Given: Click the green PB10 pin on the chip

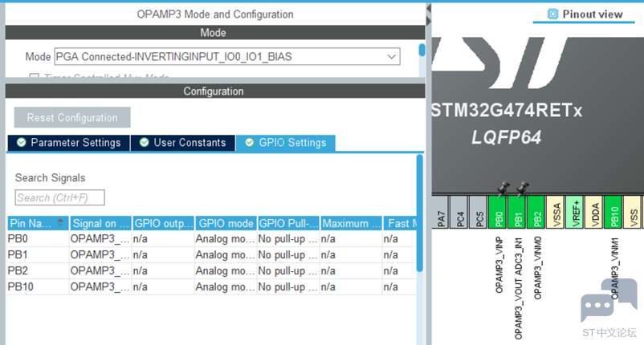Looking at the screenshot, I should coord(613,212).
